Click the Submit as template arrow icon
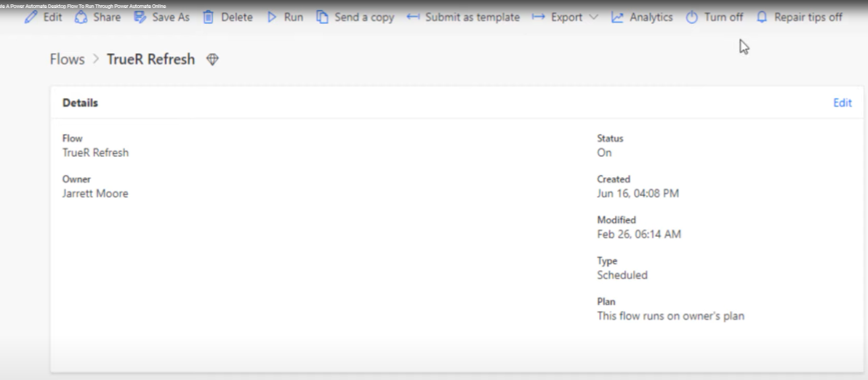Viewport: 868px width, 380px height. [x=413, y=17]
